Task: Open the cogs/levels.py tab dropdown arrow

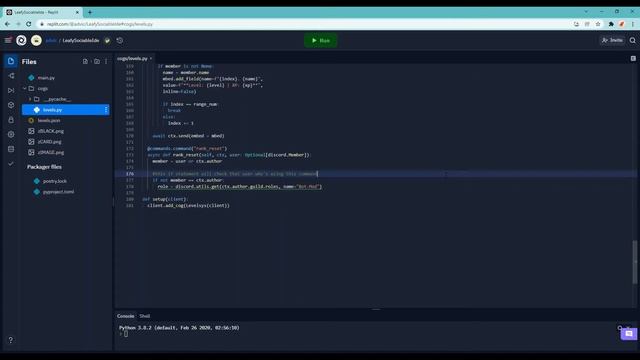Action: [151, 58]
